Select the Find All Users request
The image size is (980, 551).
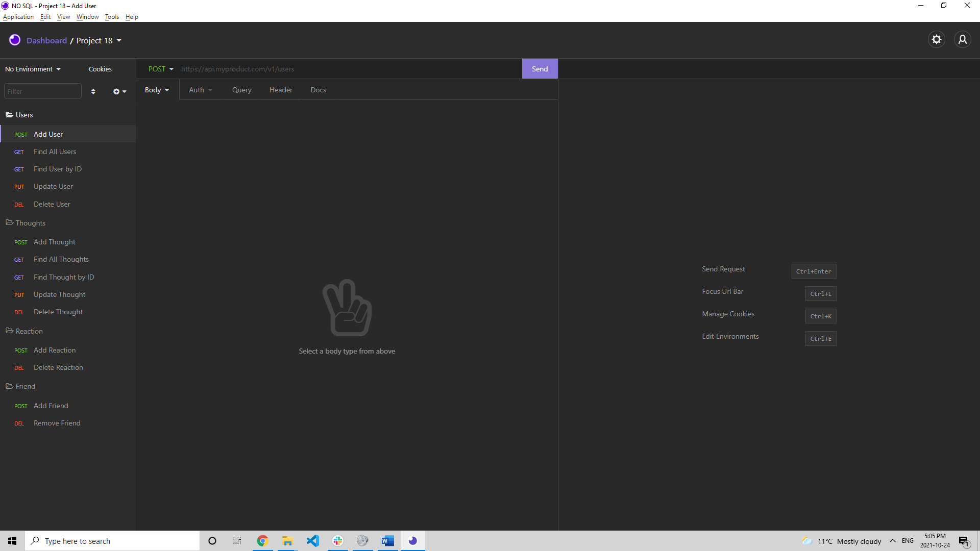coord(55,152)
